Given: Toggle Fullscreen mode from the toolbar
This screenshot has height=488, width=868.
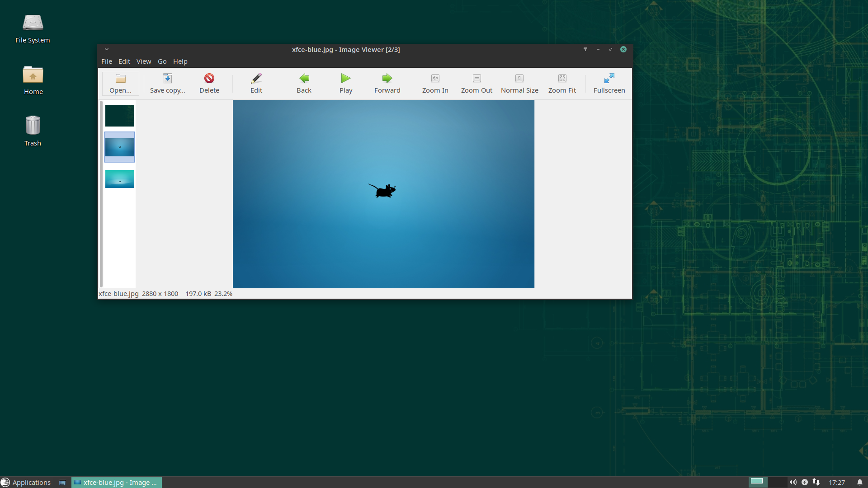Looking at the screenshot, I should (609, 78).
